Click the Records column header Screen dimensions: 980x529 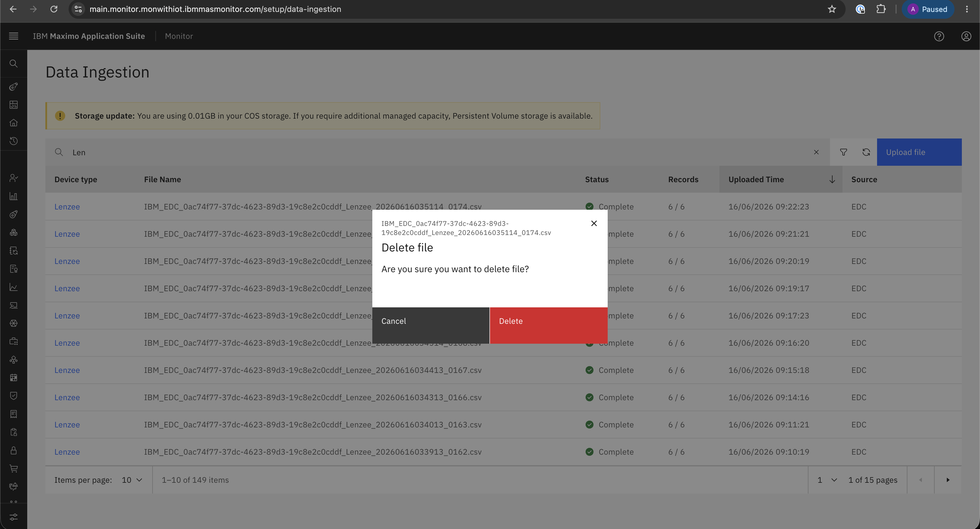click(683, 179)
